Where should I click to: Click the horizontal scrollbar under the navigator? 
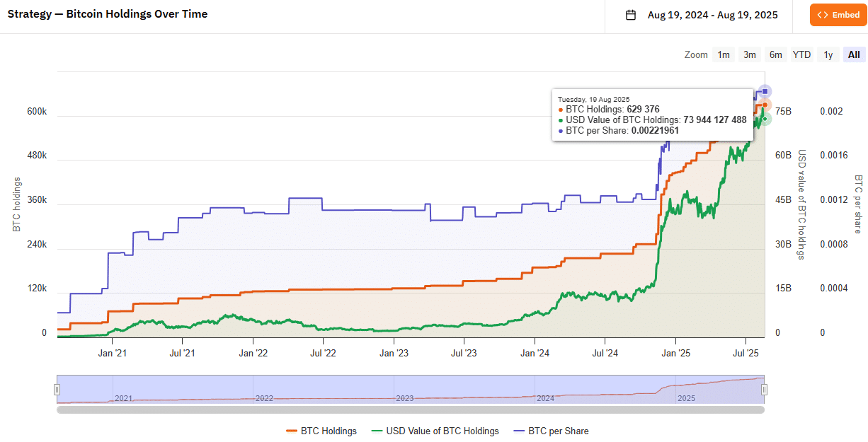pyautogui.click(x=411, y=409)
